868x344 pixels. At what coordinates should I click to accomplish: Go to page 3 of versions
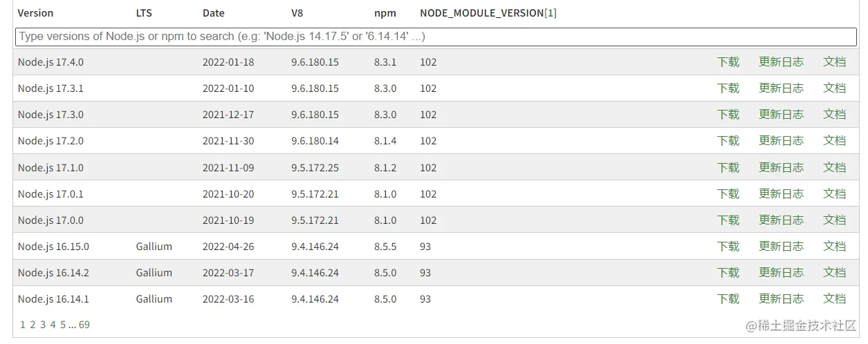click(x=43, y=325)
